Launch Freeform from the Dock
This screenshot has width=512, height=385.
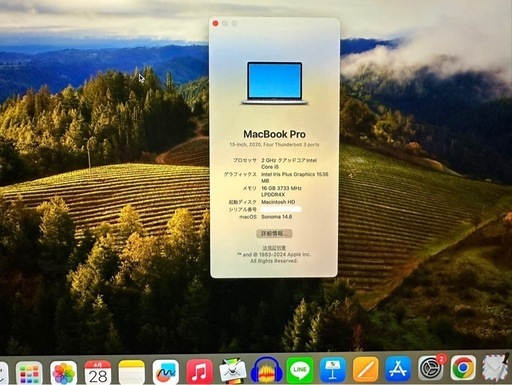click(x=166, y=372)
